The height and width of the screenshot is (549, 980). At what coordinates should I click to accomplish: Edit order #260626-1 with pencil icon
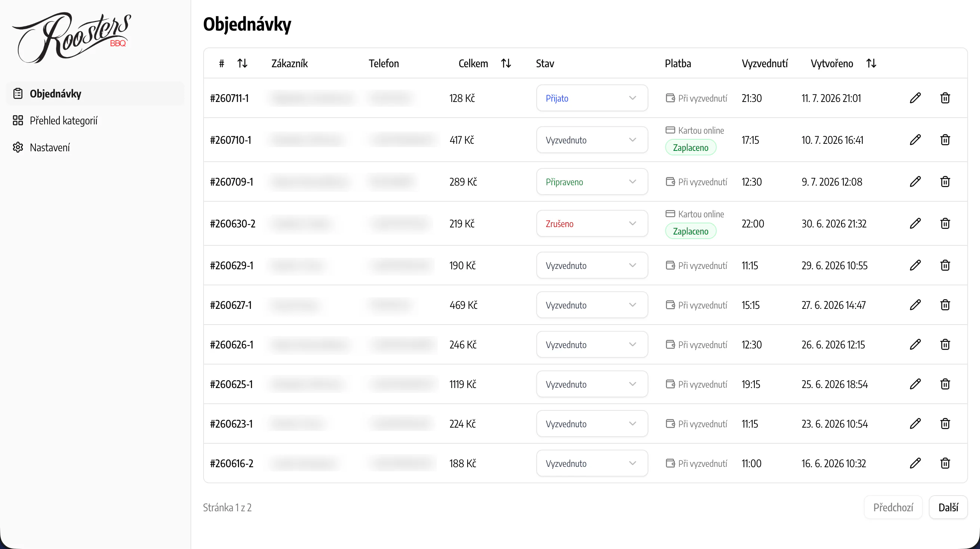[915, 344]
